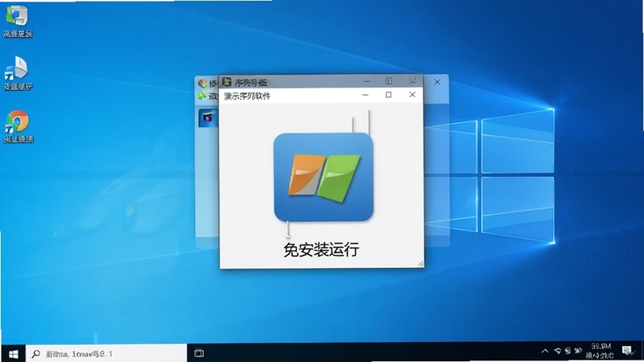Screen dimensions: 644x362
Task: Open the taskbar clock and date
Action: click(x=601, y=352)
